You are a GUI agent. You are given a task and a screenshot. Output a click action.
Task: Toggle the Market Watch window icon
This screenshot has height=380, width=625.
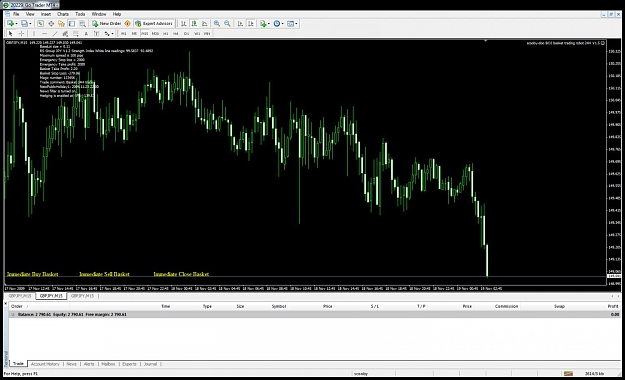pos(40,24)
